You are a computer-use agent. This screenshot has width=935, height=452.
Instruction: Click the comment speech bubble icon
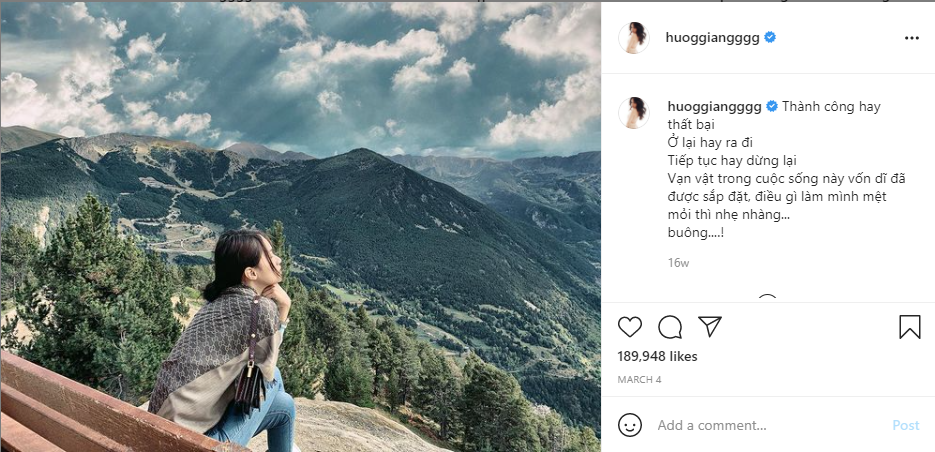pyautogui.click(x=670, y=327)
